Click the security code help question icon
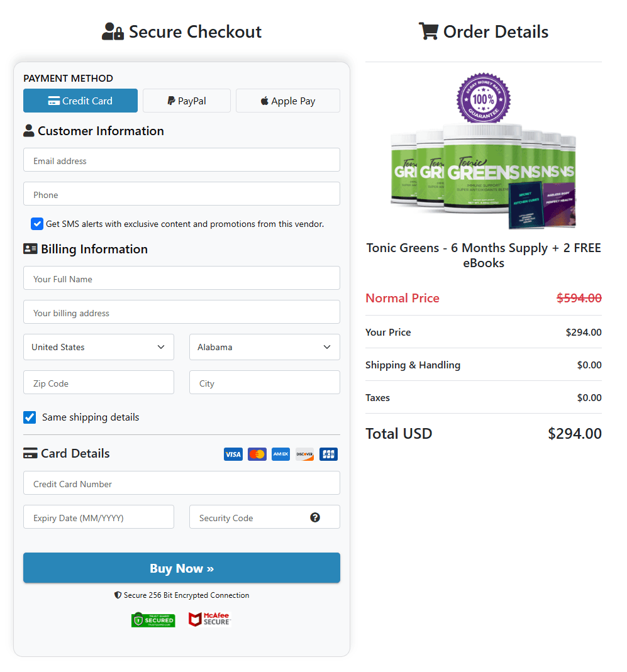Image resolution: width=627 pixels, height=672 pixels. [315, 517]
